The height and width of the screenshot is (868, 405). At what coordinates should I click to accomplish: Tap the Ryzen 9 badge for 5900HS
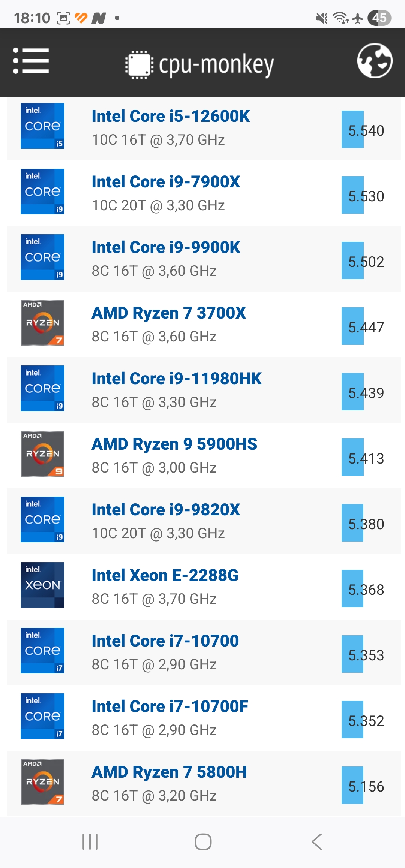[x=42, y=454]
